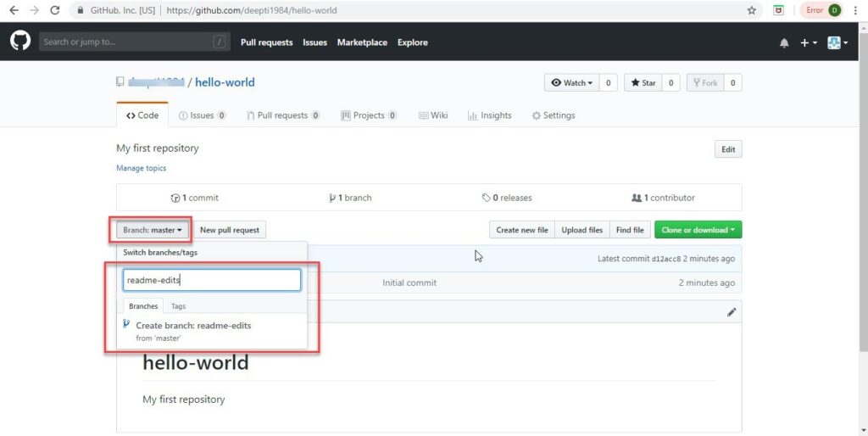Click the Manage topics link
The height and width of the screenshot is (436, 868).
pyautogui.click(x=142, y=168)
